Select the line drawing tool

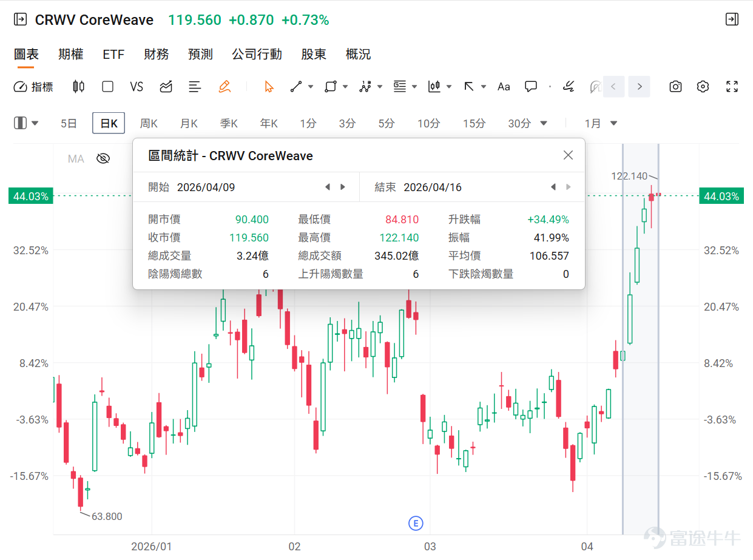point(296,87)
